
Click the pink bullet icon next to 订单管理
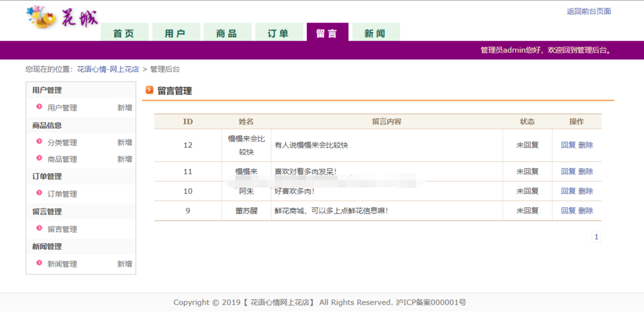39,193
